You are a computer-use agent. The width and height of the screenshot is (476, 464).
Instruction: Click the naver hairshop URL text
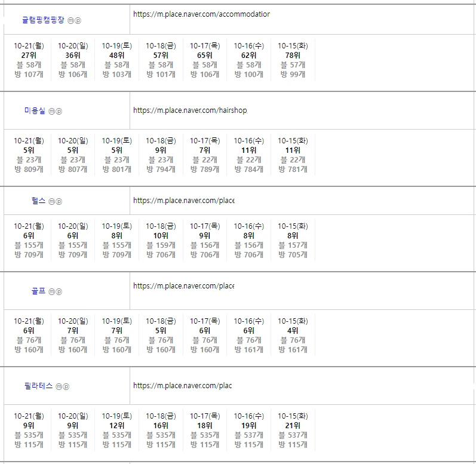(190, 110)
